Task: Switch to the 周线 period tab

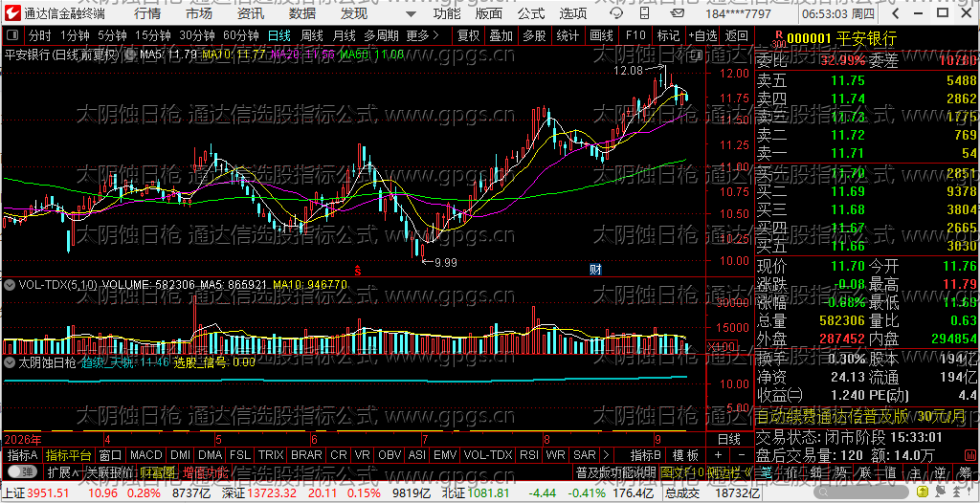Action: [311, 35]
